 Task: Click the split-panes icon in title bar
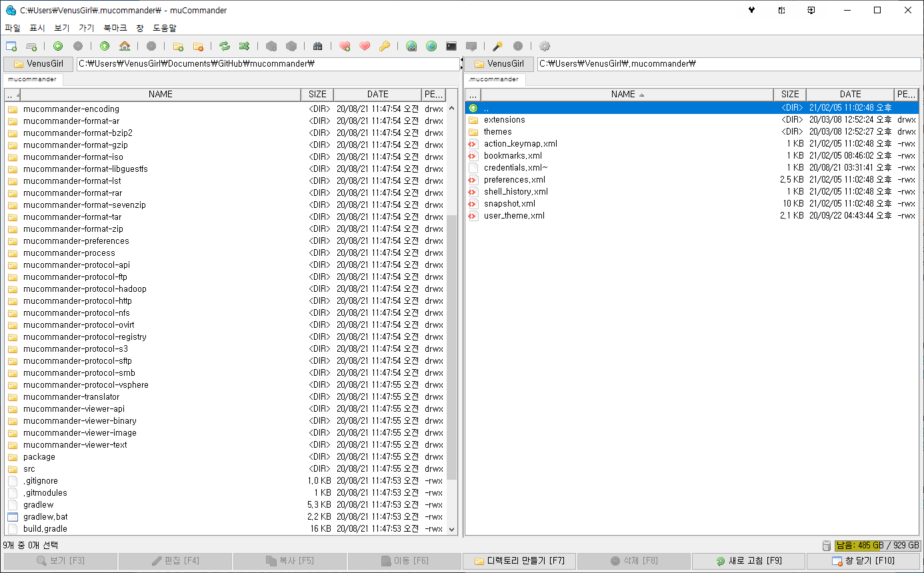781,10
